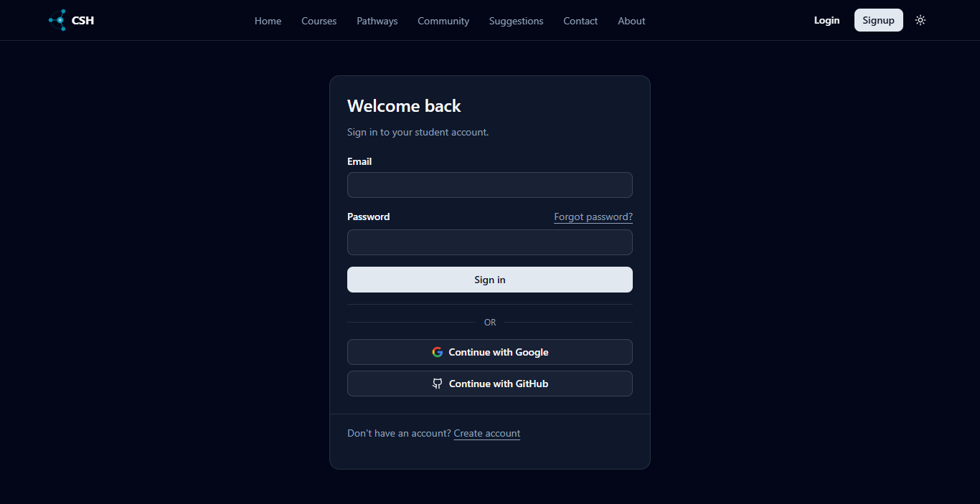The width and height of the screenshot is (980, 504).
Task: Toggle the sun light-mode theme icon
Action: tap(920, 20)
